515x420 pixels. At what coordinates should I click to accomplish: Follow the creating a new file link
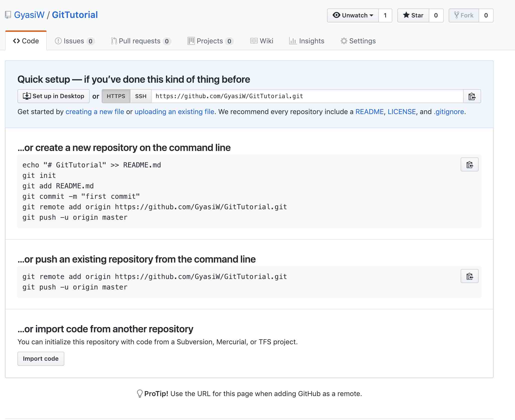click(x=95, y=112)
